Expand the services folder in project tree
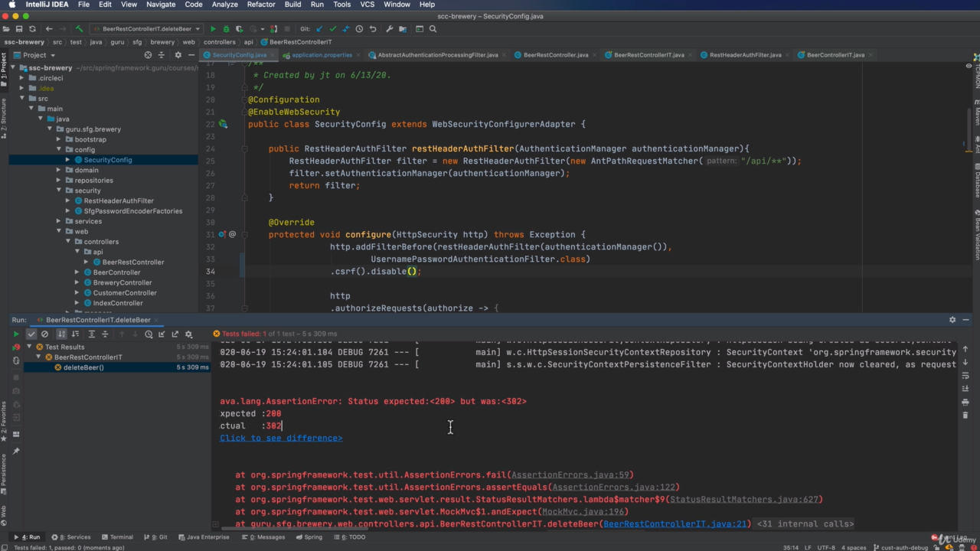The height and width of the screenshot is (551, 980). pos(59,221)
